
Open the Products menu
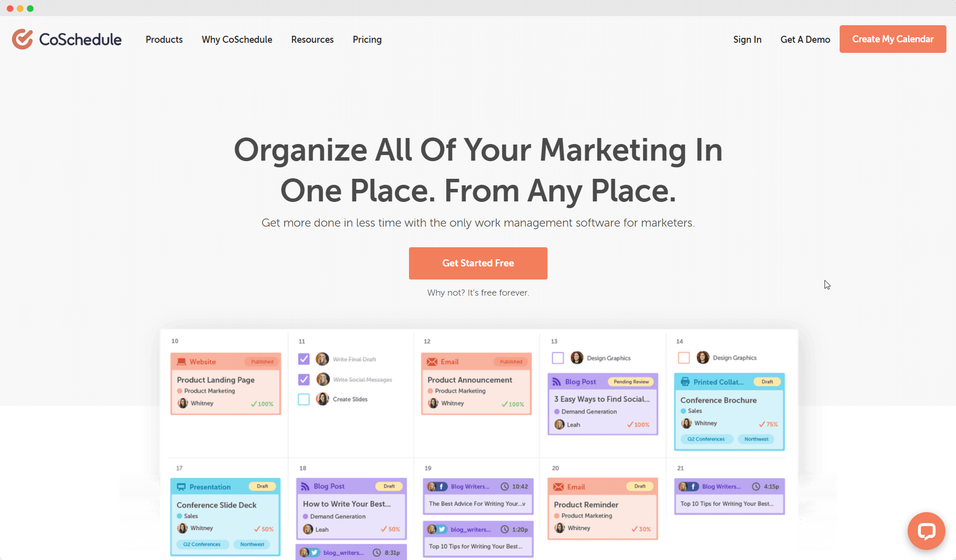tap(164, 39)
